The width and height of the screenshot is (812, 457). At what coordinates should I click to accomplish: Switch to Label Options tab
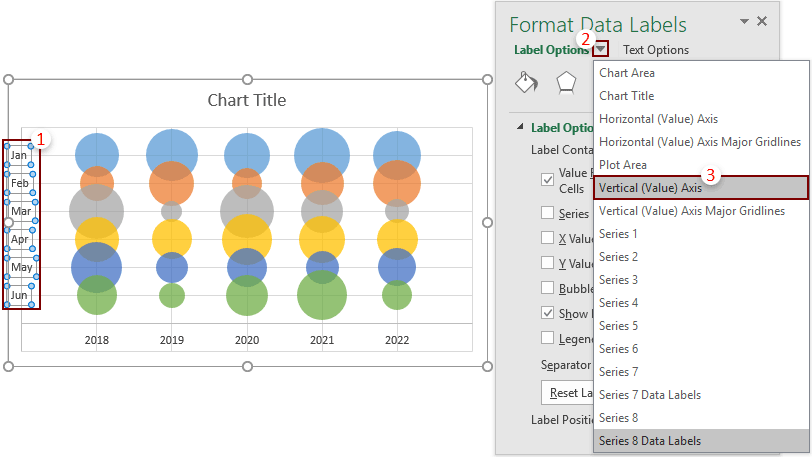pos(551,50)
